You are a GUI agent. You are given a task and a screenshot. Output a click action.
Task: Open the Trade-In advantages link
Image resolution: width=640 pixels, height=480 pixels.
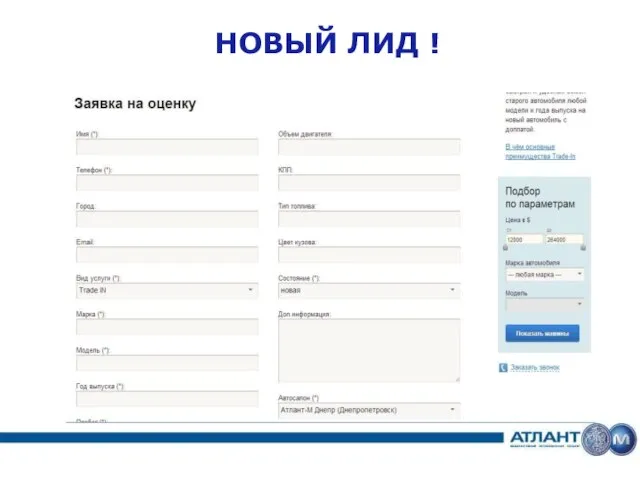540,151
